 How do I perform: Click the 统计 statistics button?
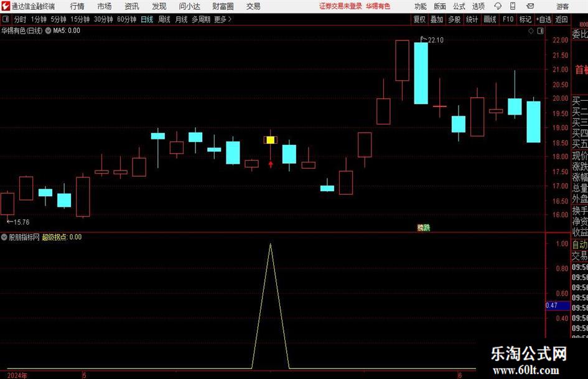point(472,19)
